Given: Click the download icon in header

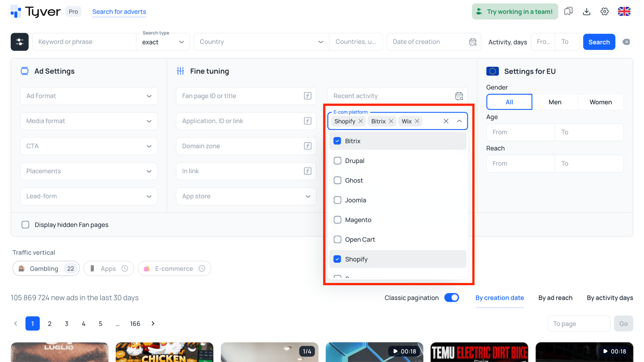Looking at the screenshot, I should 586,12.
